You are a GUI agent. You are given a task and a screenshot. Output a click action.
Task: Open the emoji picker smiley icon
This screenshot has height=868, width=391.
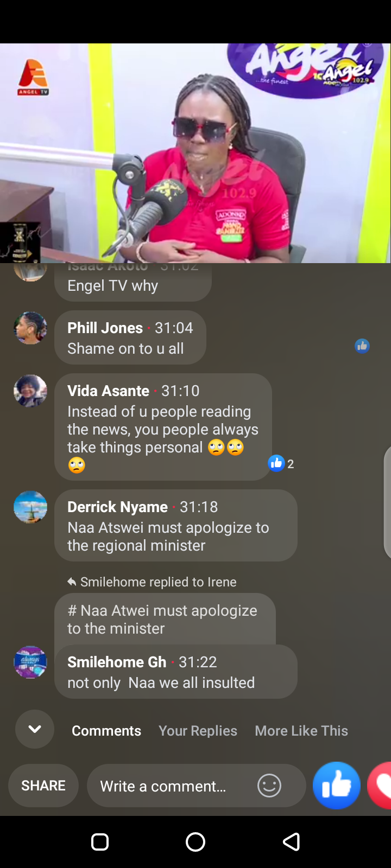(x=269, y=786)
